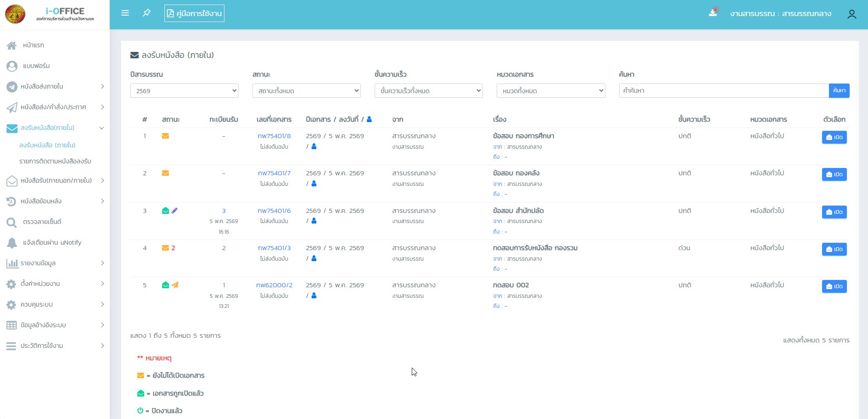Click user icon in กพ75401/3 date cell
The height and width of the screenshot is (419, 868).
click(x=314, y=258)
